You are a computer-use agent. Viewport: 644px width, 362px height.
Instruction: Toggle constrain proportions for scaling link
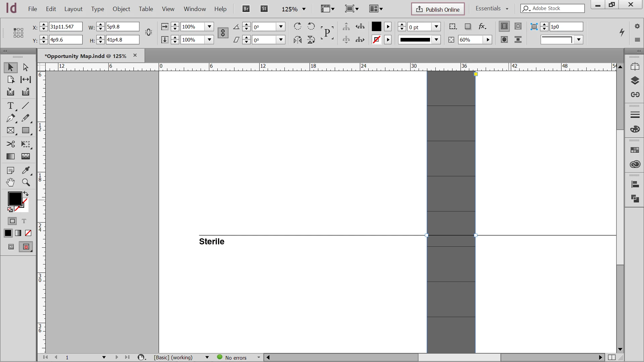pos(223,33)
